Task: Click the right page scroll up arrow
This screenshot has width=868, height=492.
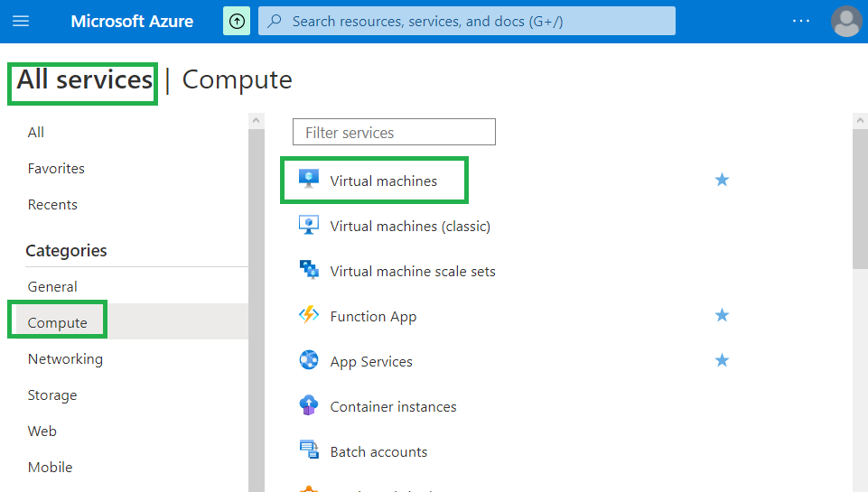Action: click(860, 120)
